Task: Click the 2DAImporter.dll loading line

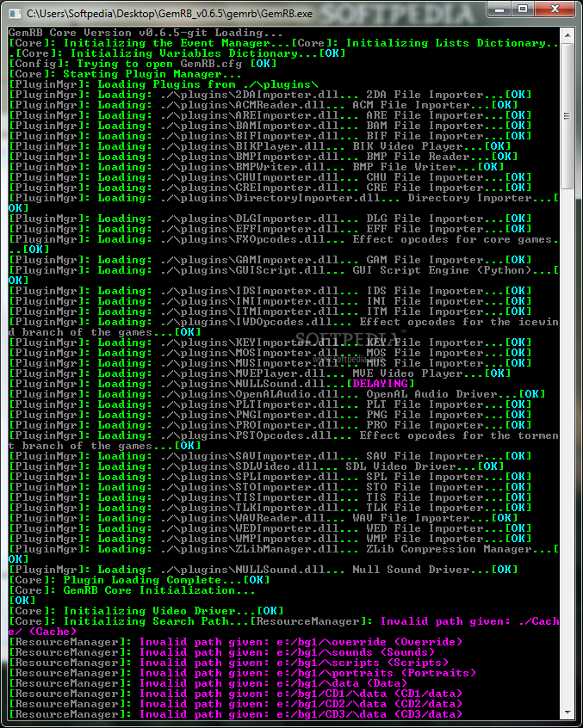Action: tap(270, 95)
